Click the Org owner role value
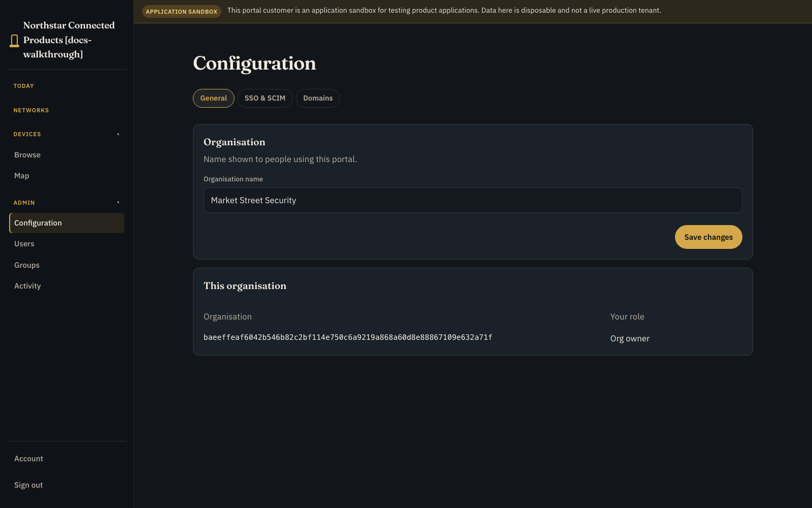The image size is (812, 508). [x=630, y=338]
